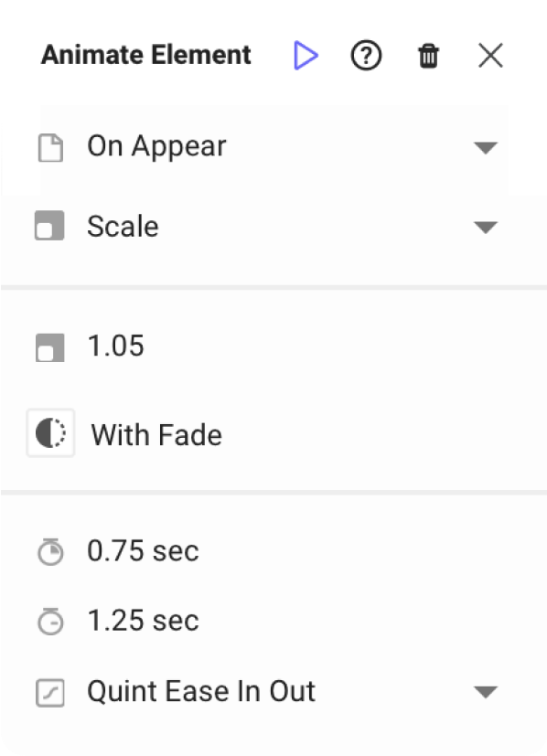This screenshot has height=756, width=547.
Task: Delete animation with trash icon
Action: tap(428, 56)
